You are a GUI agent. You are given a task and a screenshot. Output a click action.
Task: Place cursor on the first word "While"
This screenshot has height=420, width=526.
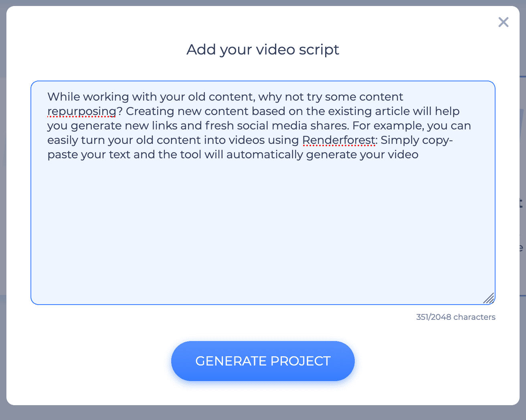(x=64, y=97)
